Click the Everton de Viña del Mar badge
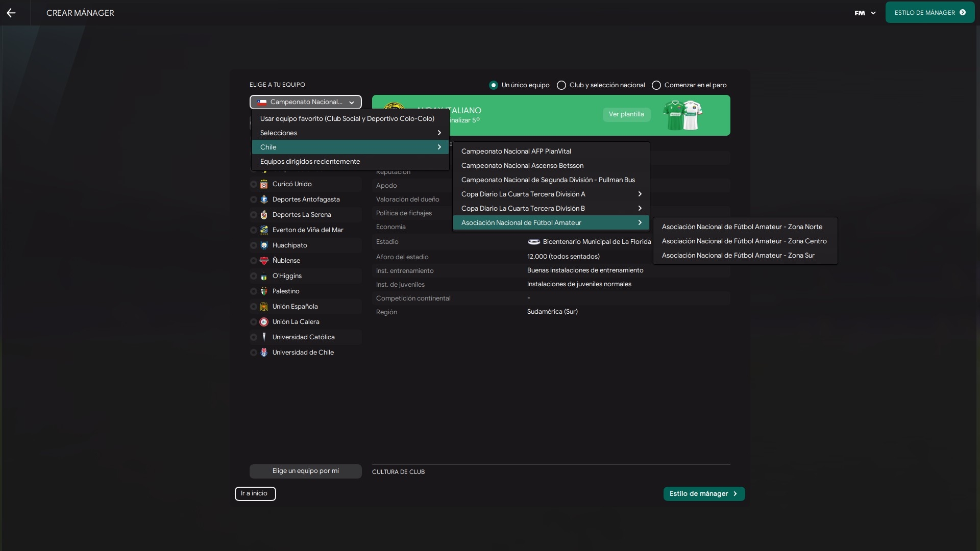This screenshot has width=980, height=551. pos(264,230)
